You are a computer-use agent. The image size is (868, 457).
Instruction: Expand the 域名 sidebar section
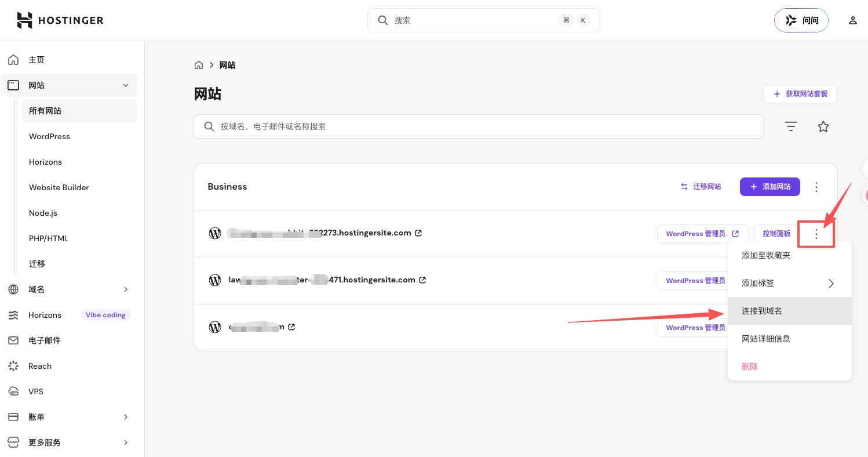126,289
